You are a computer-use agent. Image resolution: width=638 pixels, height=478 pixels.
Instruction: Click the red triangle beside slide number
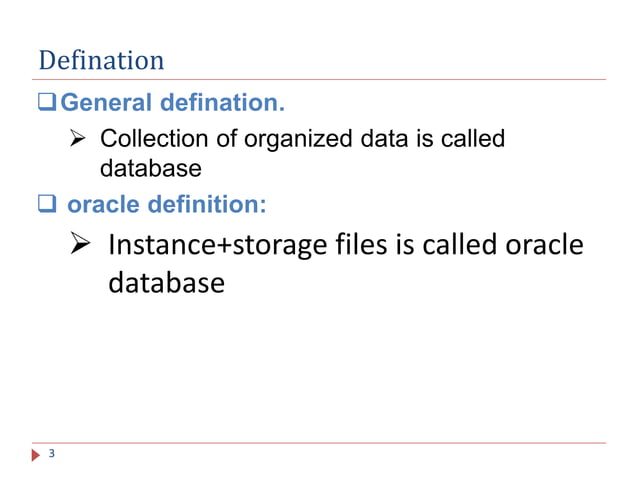pos(36,455)
